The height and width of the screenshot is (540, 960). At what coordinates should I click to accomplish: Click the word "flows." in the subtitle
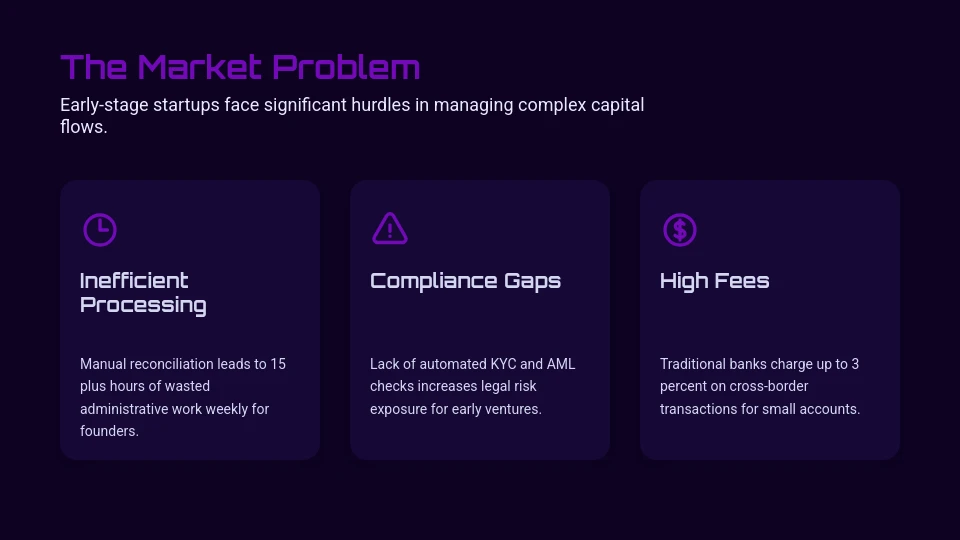pos(83,127)
